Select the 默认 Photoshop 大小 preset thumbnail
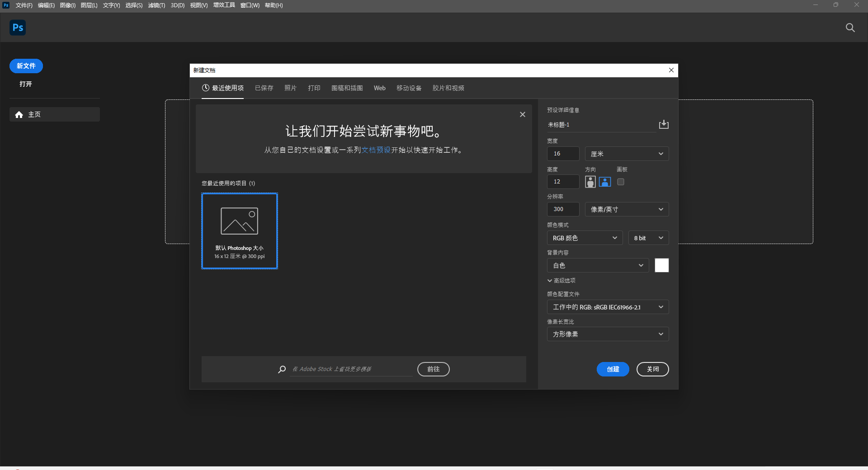This screenshot has height=470, width=868. (x=240, y=231)
